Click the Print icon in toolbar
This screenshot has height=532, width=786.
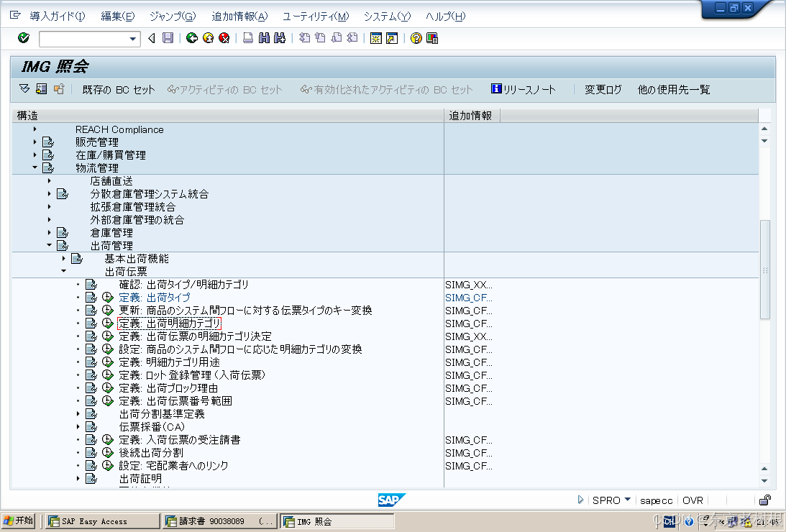[248, 38]
